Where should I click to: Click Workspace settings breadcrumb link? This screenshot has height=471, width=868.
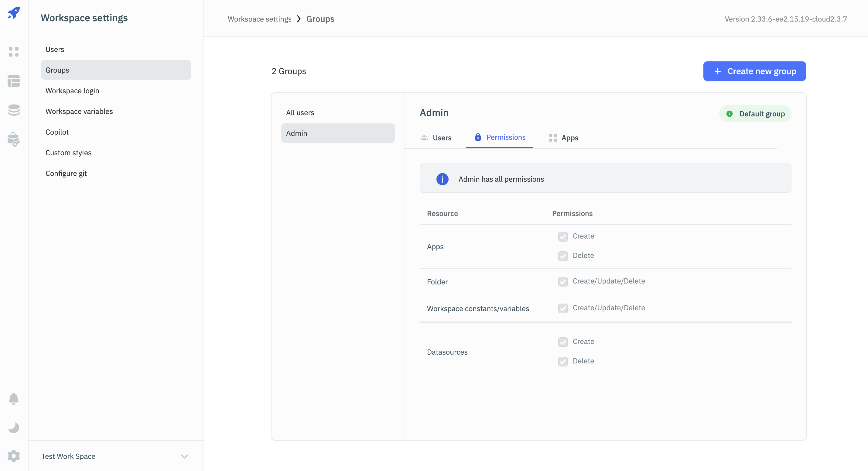(259, 19)
